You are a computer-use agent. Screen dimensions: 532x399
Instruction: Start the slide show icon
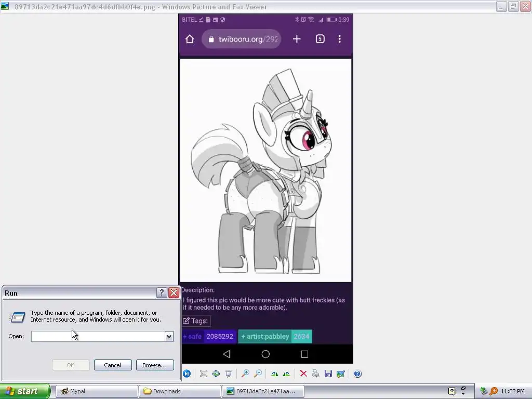229,374
